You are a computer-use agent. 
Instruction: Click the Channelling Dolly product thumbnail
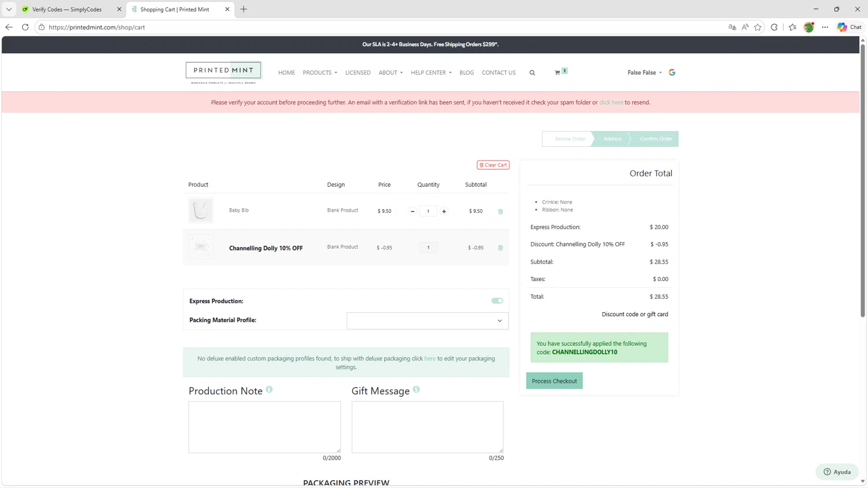tap(201, 247)
